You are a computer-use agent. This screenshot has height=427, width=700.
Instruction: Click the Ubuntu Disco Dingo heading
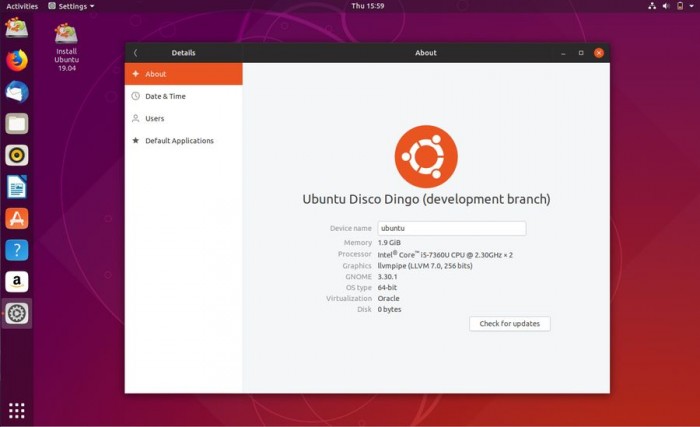coord(426,199)
